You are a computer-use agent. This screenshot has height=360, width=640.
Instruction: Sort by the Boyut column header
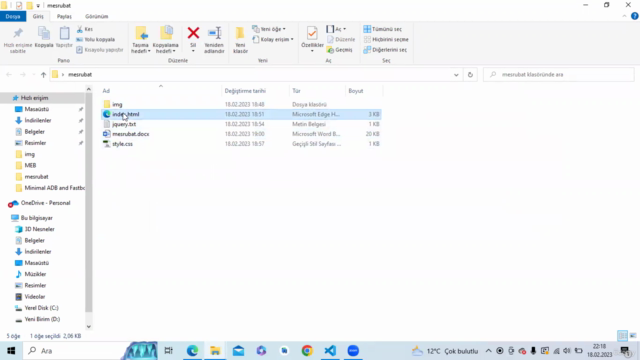[x=356, y=91]
